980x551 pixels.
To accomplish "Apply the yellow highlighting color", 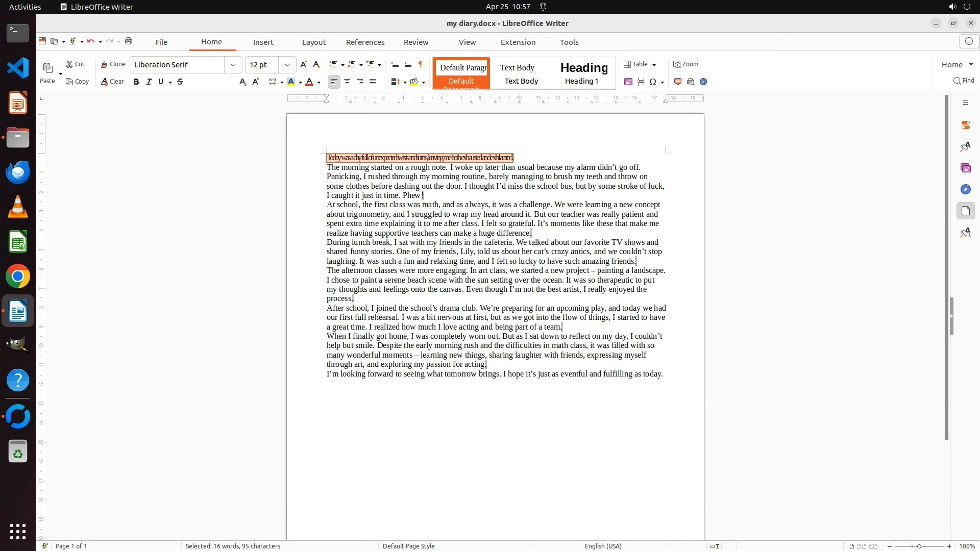I will 291,82.
